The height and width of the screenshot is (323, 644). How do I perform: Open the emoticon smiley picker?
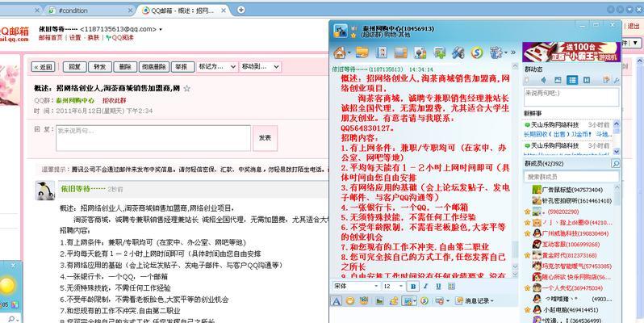[x=349, y=301]
